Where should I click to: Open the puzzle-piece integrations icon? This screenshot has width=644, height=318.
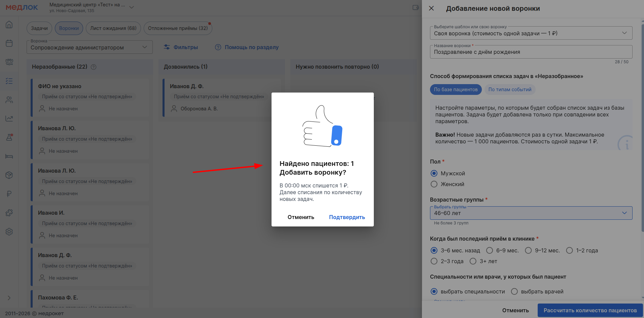(9, 213)
